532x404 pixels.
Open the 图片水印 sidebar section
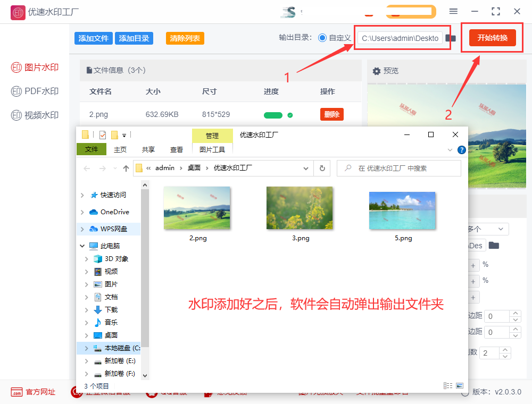click(35, 68)
